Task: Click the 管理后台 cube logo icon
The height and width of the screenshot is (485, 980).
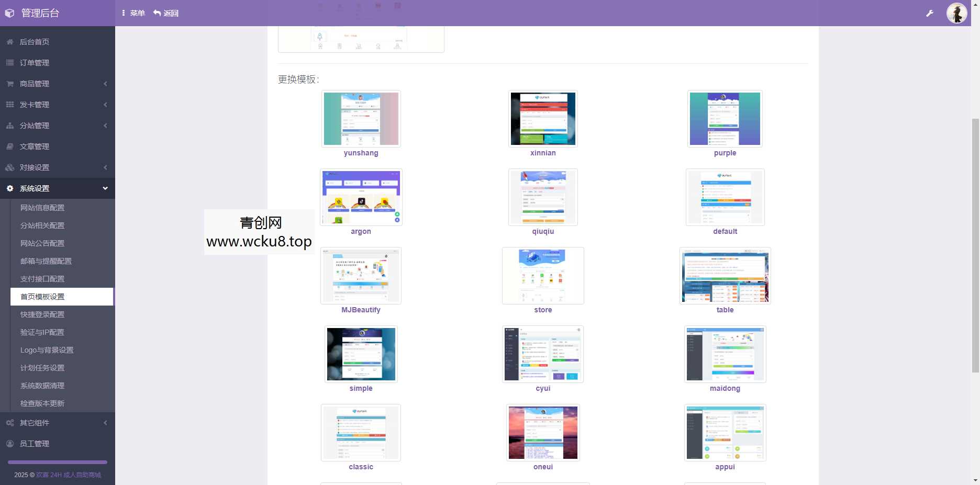Action: tap(9, 13)
